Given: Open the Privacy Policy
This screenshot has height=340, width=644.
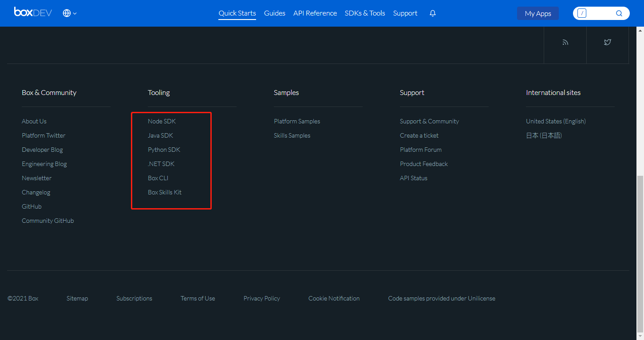Looking at the screenshot, I should tap(261, 298).
